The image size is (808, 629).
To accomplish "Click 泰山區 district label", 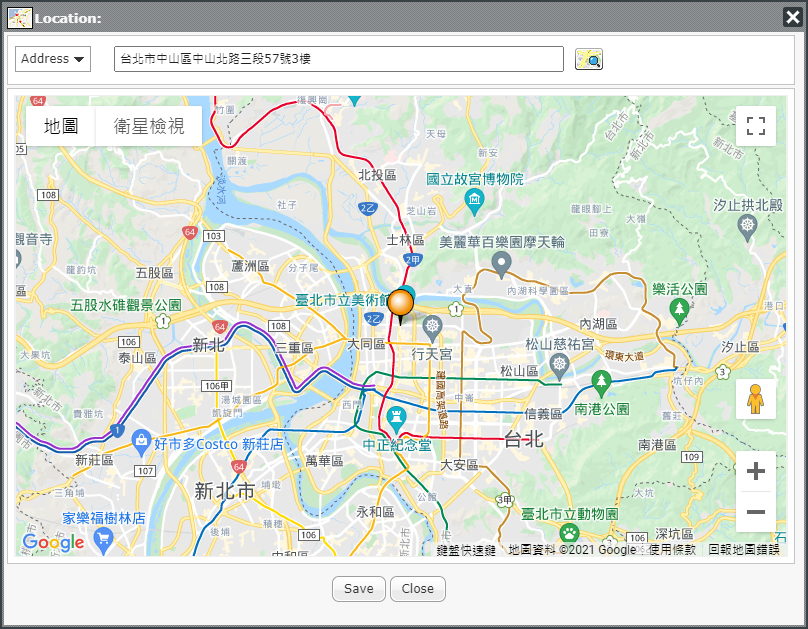I will pos(138,358).
